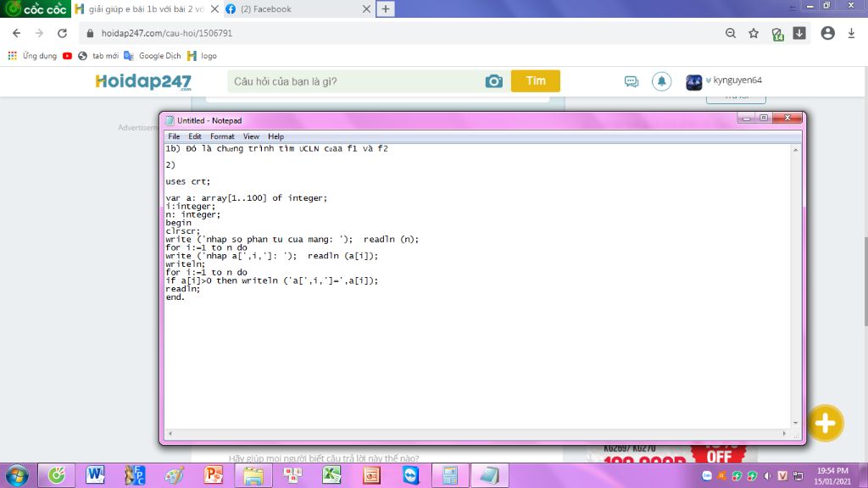868x488 pixels.
Task: Bookmark this page with star icon
Action: (754, 33)
